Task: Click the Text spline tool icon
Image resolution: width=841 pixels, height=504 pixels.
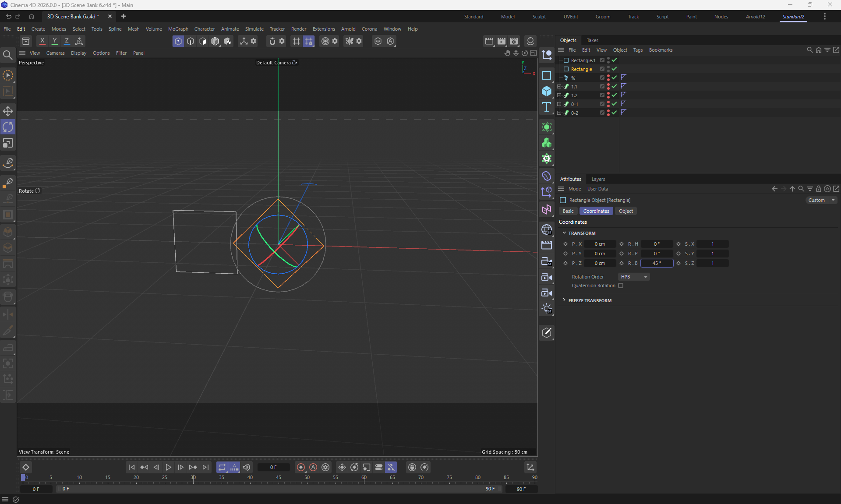Action: [546, 107]
